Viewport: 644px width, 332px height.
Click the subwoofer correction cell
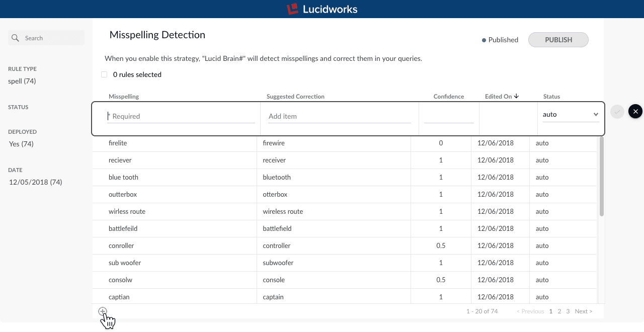pos(334,263)
